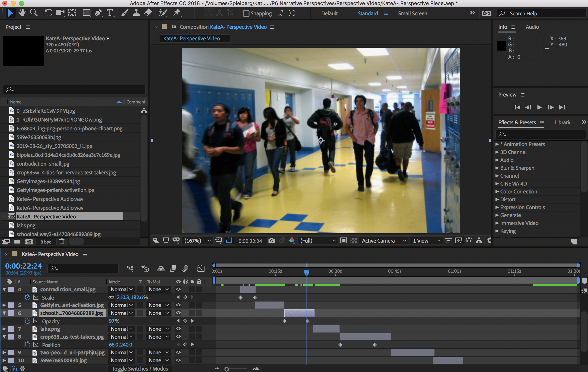Select the Zoom tool in toolbar
Screen dimensions: 588x372
point(34,13)
